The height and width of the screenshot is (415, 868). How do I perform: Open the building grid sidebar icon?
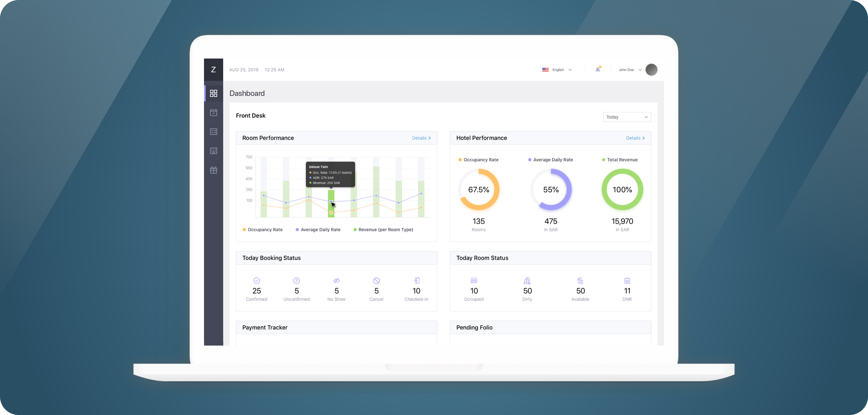click(x=213, y=151)
